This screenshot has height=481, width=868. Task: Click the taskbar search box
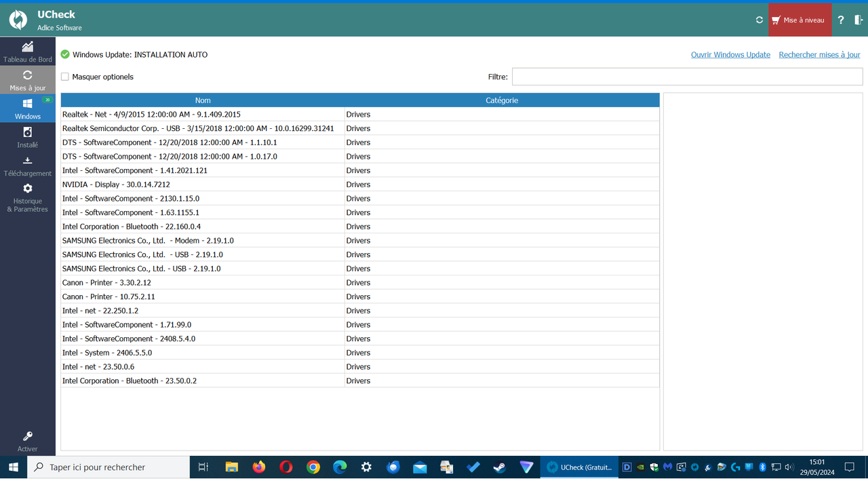point(108,467)
